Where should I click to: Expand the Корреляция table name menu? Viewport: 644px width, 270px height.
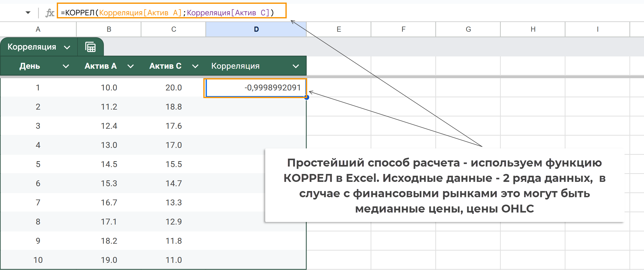click(x=67, y=47)
